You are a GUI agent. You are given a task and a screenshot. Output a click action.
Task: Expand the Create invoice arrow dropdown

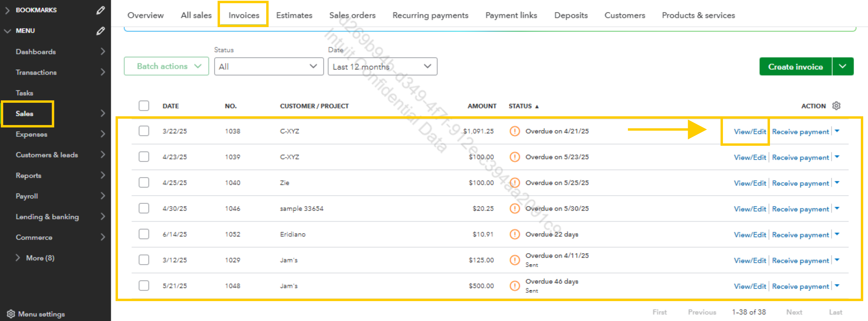pos(842,66)
